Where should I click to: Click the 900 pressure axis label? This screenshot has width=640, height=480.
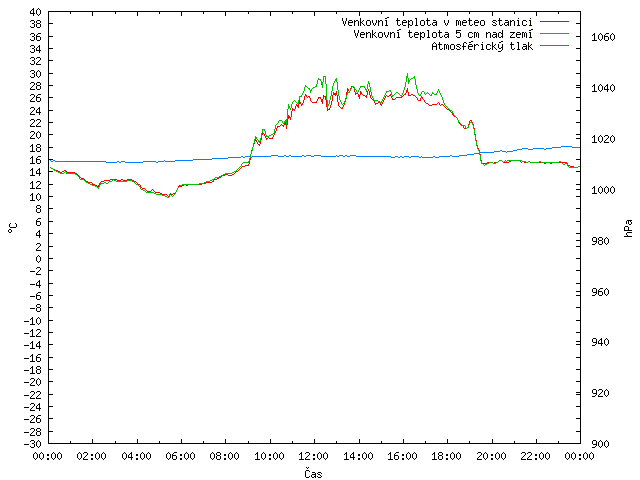(x=600, y=444)
